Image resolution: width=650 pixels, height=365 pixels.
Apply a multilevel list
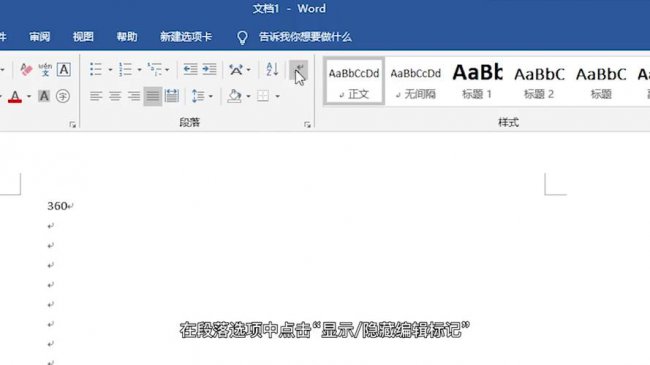155,69
